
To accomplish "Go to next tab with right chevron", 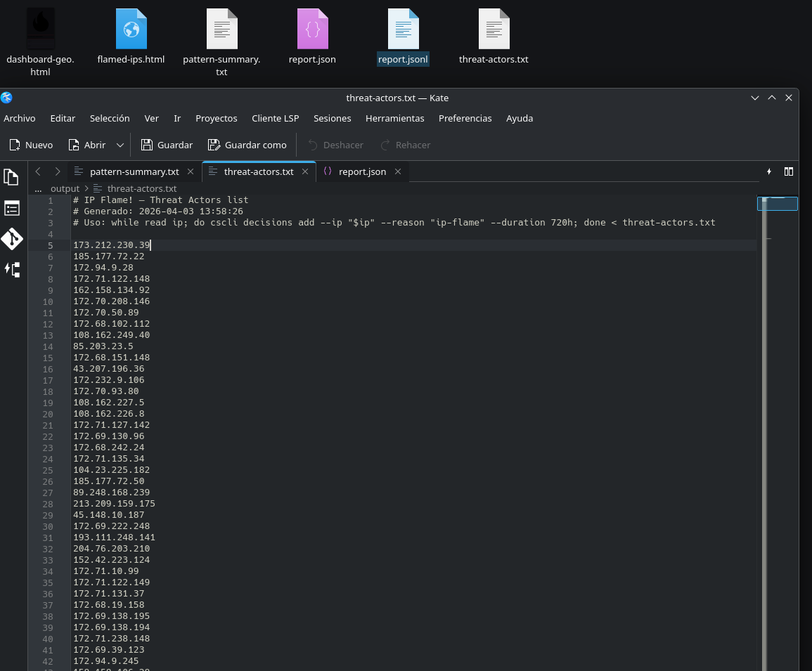I will 58,171.
